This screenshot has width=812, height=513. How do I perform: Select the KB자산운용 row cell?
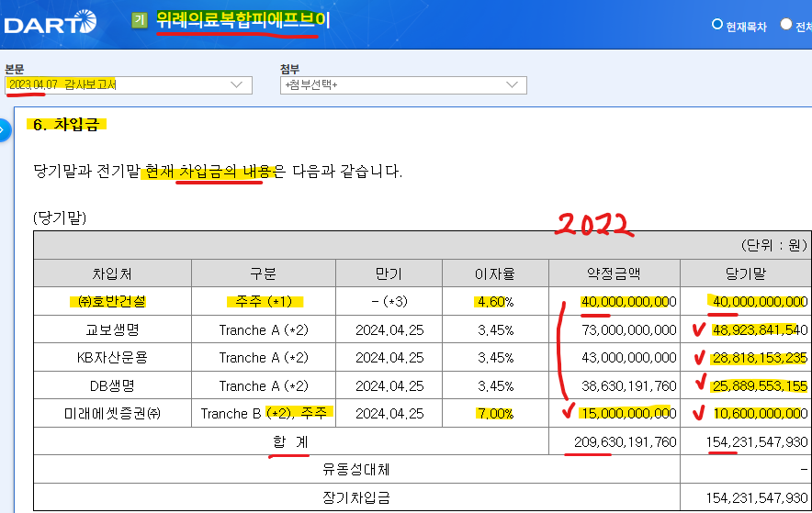coord(113,357)
